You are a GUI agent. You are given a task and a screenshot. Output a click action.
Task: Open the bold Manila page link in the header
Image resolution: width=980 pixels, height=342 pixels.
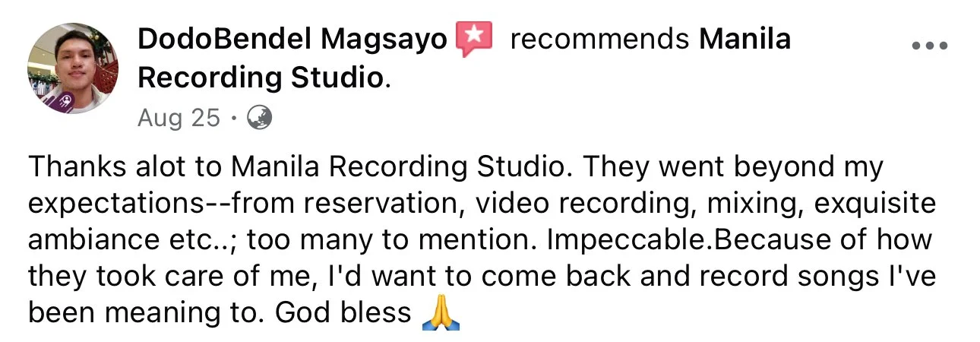[744, 39]
